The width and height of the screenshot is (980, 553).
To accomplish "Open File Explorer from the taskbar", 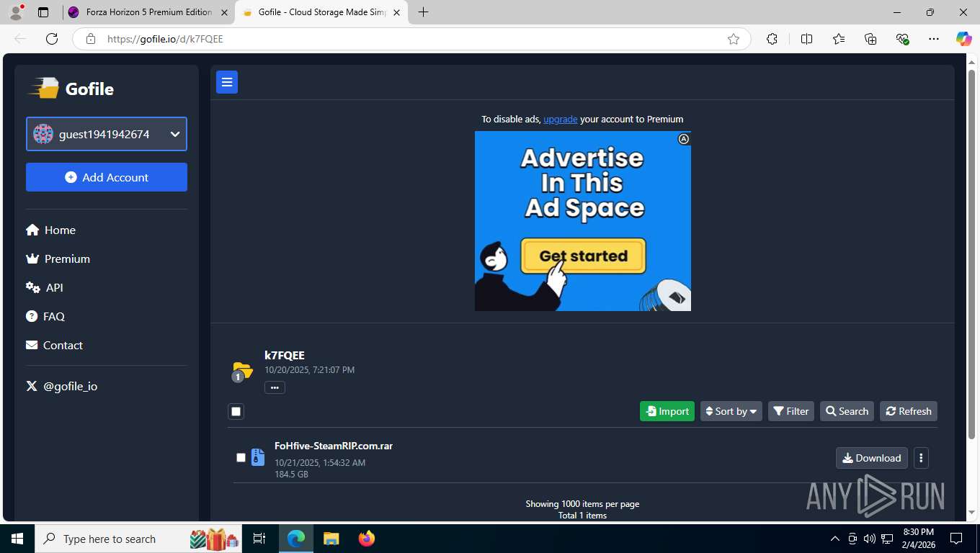I will 331,539.
